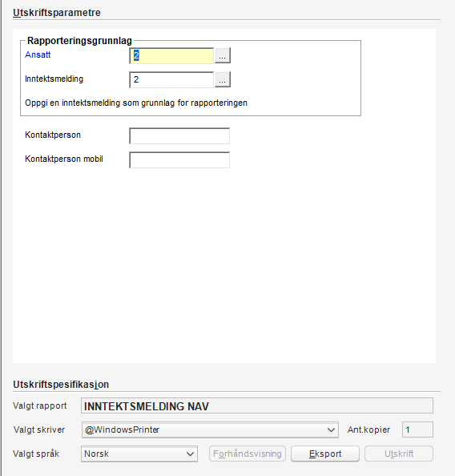Click the Utskriftsparametre section heading
This screenshot has width=455, height=476.
click(57, 13)
